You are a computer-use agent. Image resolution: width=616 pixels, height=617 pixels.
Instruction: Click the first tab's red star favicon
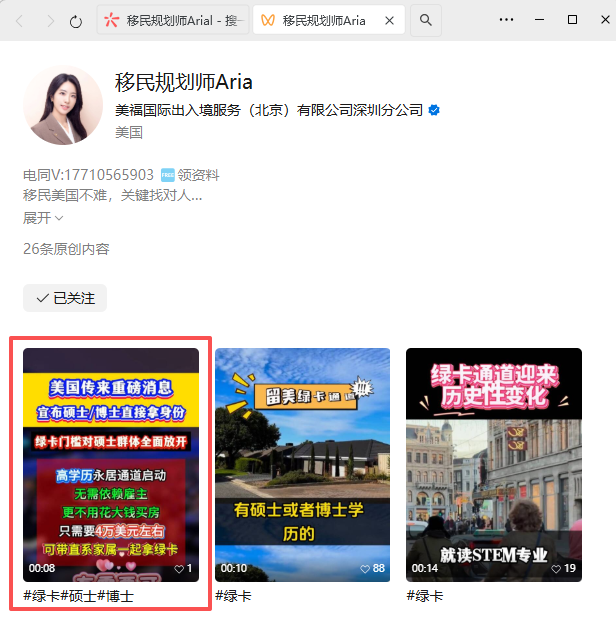(x=111, y=20)
